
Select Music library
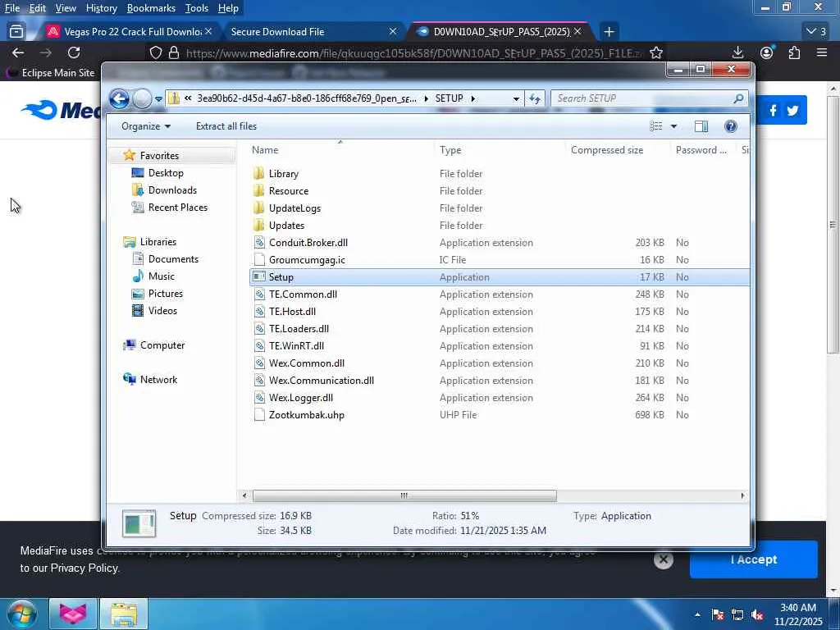pos(162,276)
